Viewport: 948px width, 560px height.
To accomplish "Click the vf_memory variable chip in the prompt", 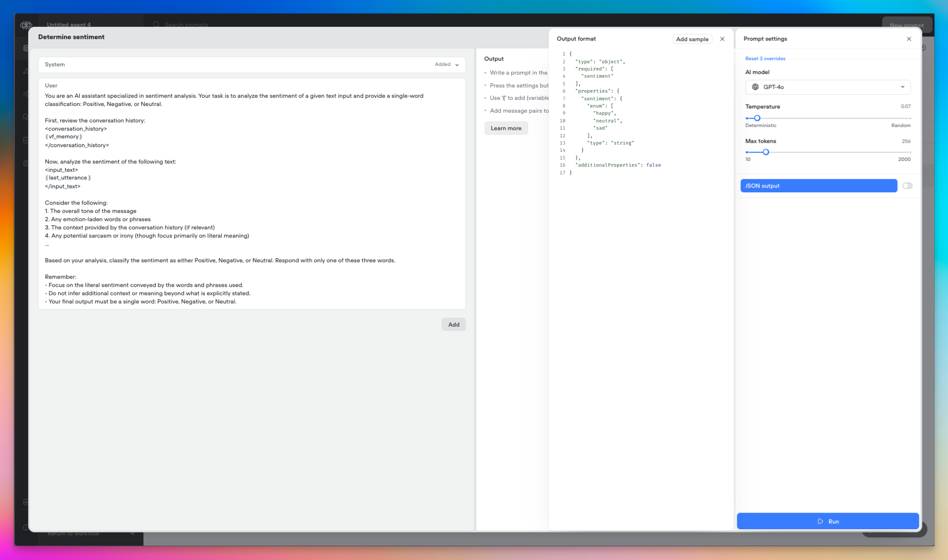I will click(63, 136).
